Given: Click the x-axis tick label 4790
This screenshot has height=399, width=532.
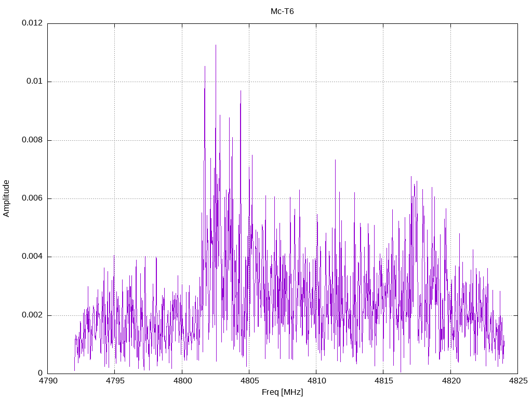Looking at the screenshot, I should pos(47,381).
